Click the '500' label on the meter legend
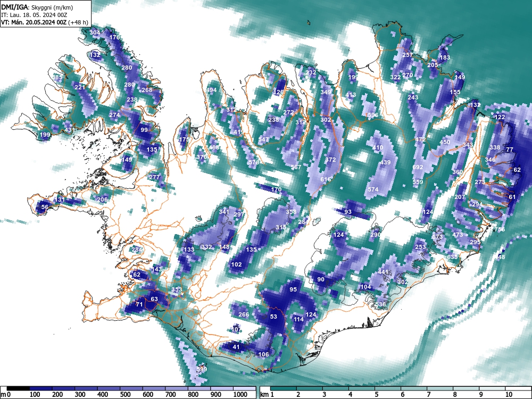Screen dimensions: 532x399 click(125, 395)
